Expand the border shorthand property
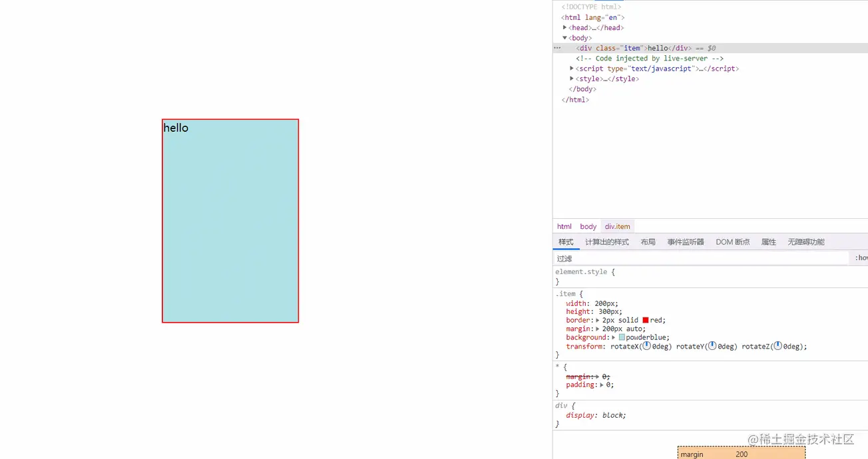The width and height of the screenshot is (868, 459). [x=598, y=320]
